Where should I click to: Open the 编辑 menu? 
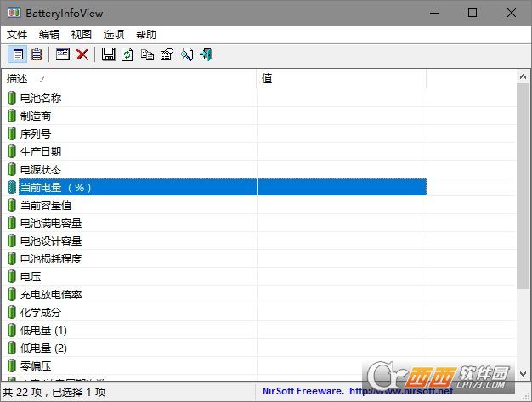pyautogui.click(x=49, y=34)
